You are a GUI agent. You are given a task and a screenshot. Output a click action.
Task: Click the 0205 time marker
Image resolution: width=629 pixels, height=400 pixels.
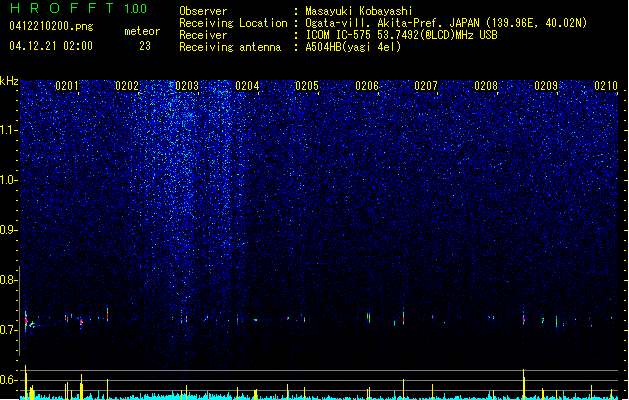coord(307,85)
